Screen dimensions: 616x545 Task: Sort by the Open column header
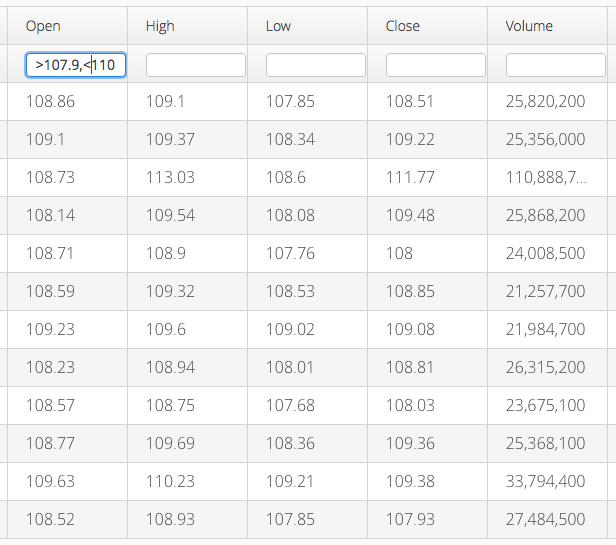[68, 26]
